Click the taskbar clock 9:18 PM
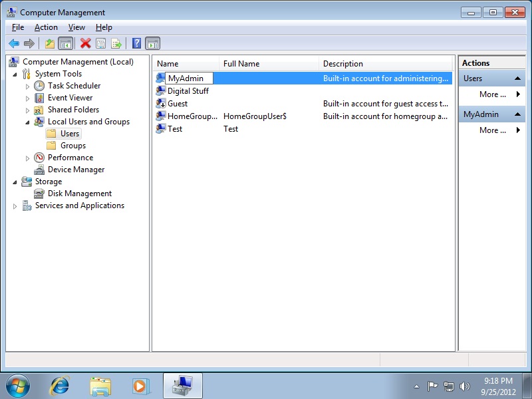 (x=498, y=380)
